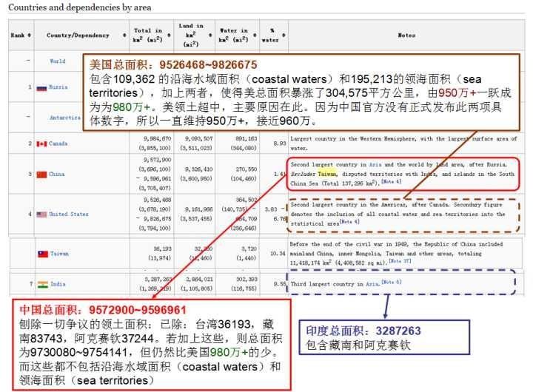
Task: Sort by Country/Dependency column arrows
Action: click(x=124, y=36)
